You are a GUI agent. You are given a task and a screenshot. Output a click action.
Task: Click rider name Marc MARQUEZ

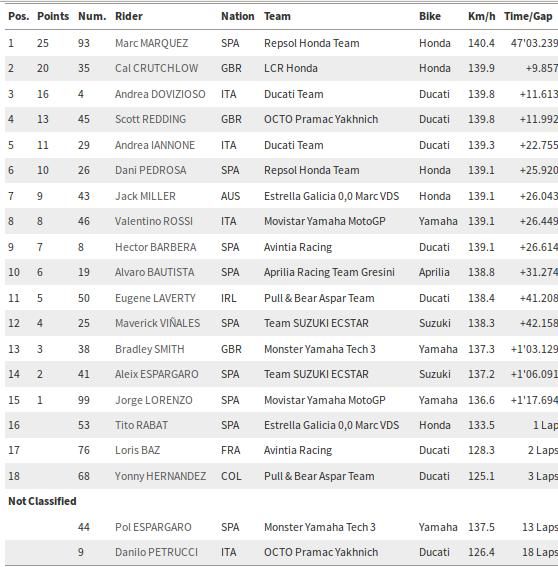click(152, 43)
